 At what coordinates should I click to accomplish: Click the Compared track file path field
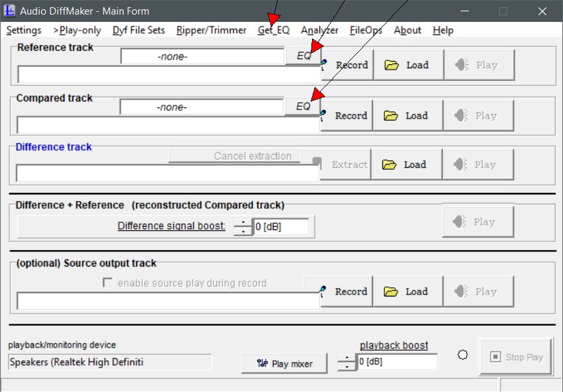pos(169,125)
